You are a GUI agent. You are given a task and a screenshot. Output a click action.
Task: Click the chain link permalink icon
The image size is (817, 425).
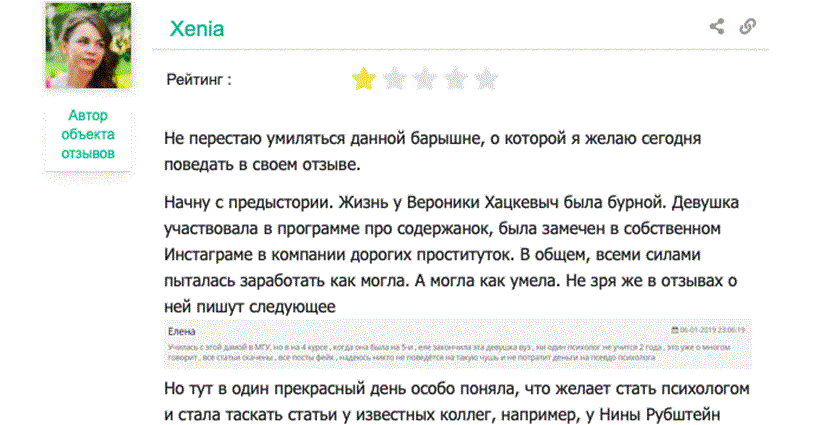click(747, 27)
